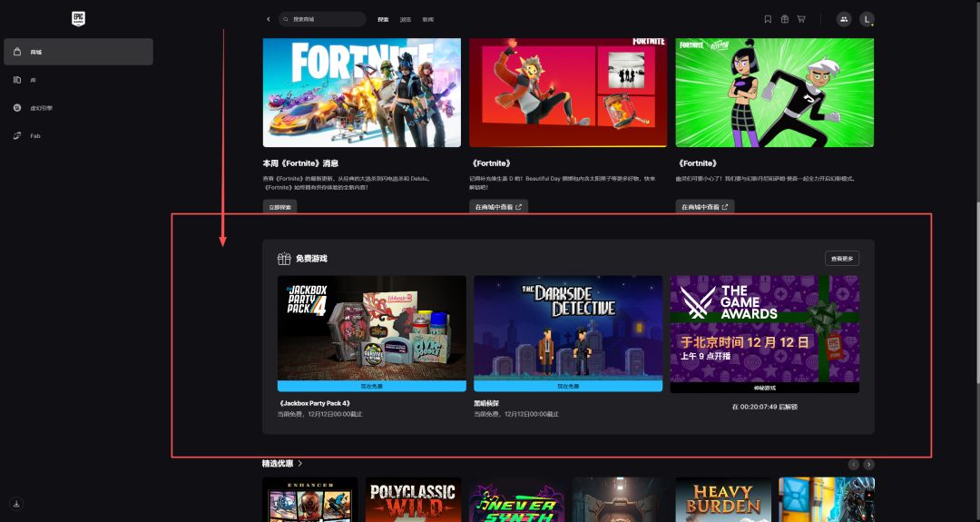Image resolution: width=980 pixels, height=522 pixels.
Task: Click the 查看更多 view more button
Action: (x=842, y=258)
